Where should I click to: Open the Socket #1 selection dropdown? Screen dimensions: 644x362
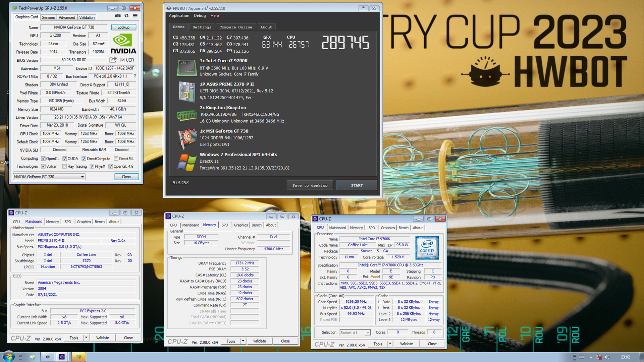point(355,333)
